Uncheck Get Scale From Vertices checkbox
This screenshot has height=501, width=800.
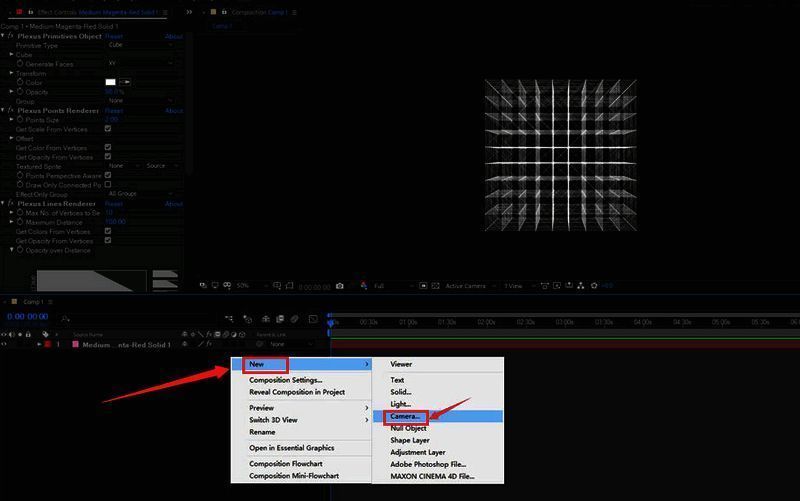click(108, 129)
